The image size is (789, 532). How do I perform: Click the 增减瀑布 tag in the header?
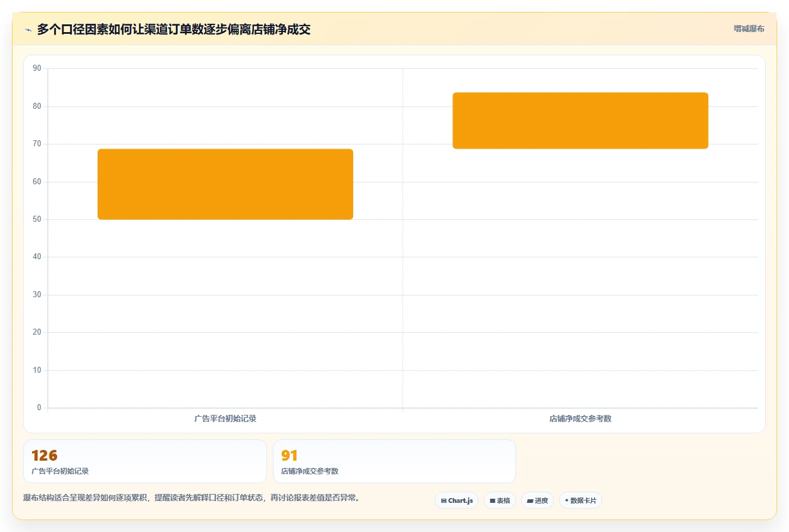(749, 29)
